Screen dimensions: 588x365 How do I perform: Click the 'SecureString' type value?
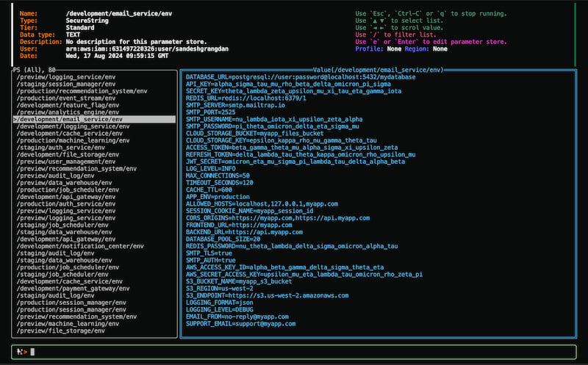pos(87,21)
